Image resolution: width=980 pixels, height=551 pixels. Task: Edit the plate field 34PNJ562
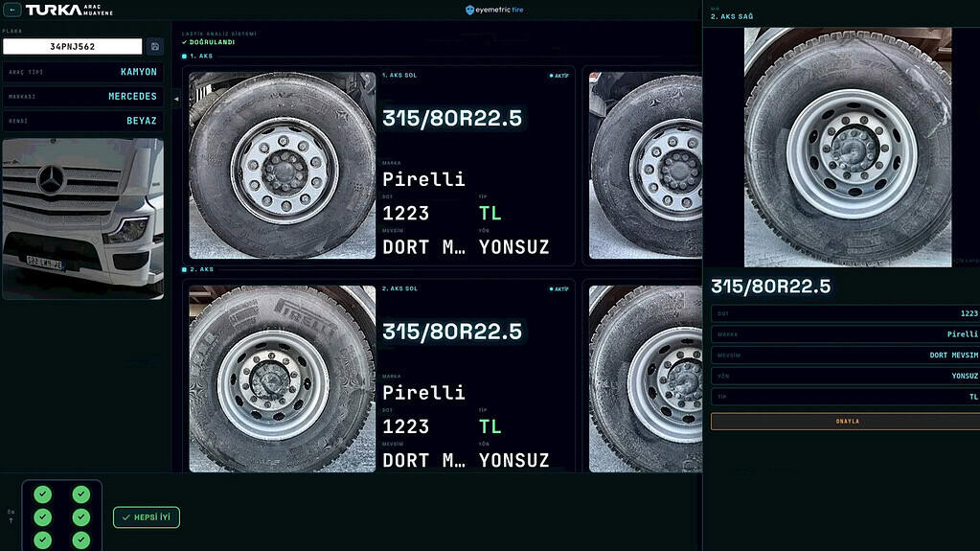click(73, 46)
